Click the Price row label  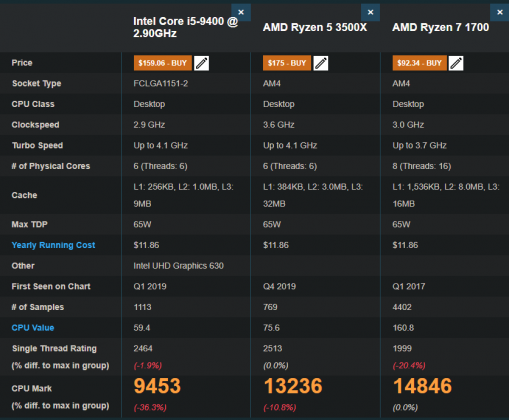coord(22,63)
